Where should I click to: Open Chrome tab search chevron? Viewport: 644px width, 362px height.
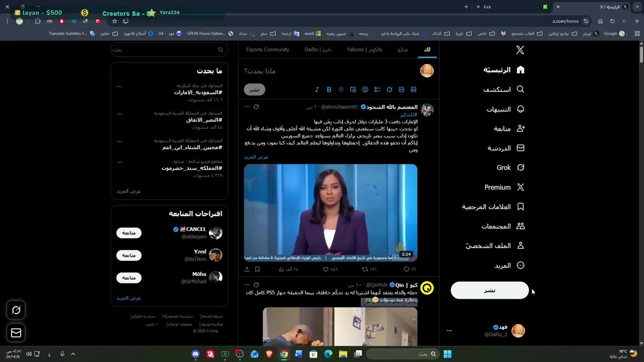(x=636, y=7)
